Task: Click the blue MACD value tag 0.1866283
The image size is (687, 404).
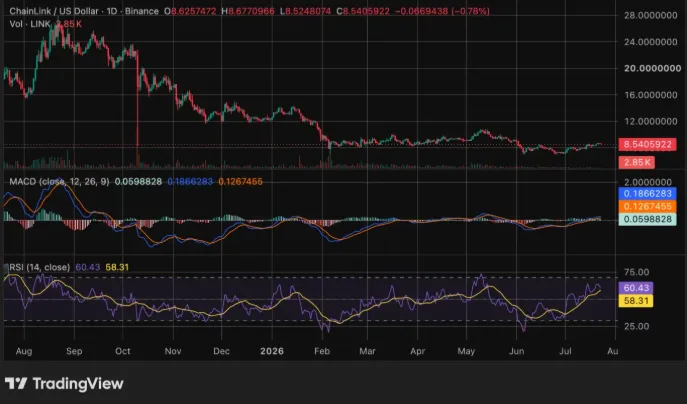Action: point(647,194)
